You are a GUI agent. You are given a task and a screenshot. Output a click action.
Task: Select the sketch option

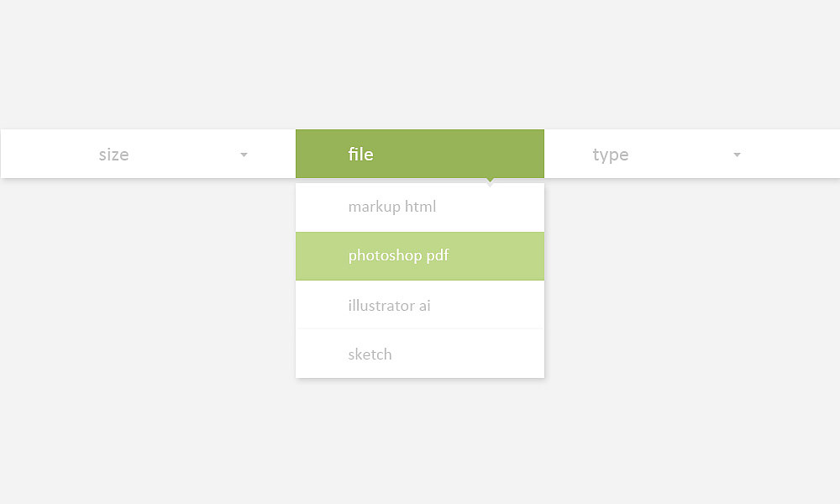pos(420,354)
